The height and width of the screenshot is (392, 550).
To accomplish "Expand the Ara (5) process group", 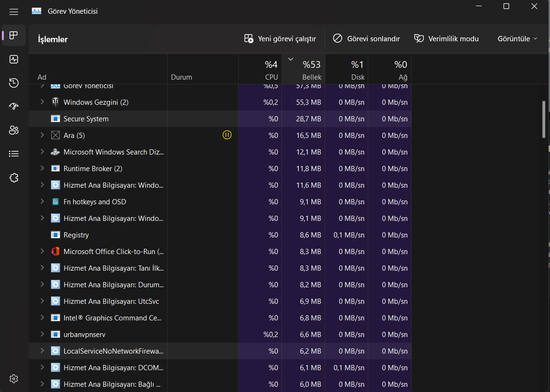I will point(42,135).
